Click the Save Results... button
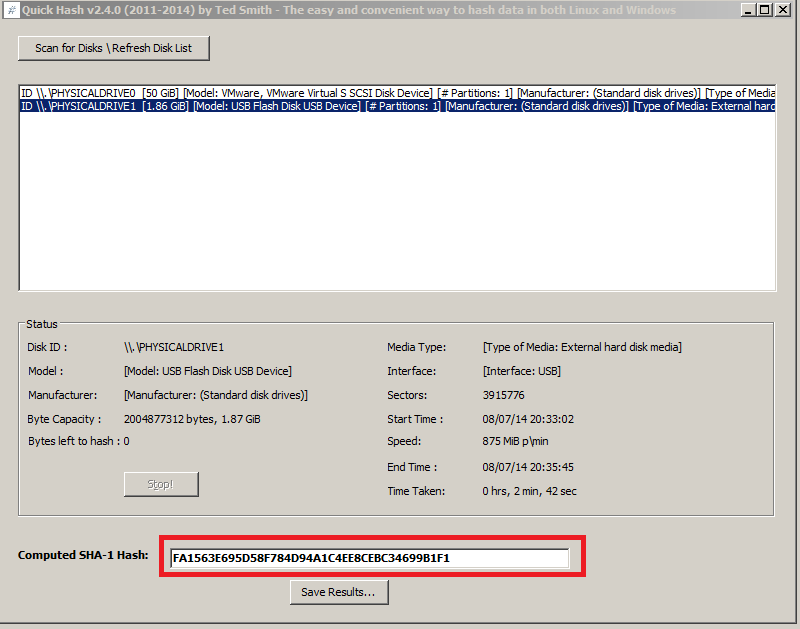Screen dimensions: 800x629 [x=339, y=592]
